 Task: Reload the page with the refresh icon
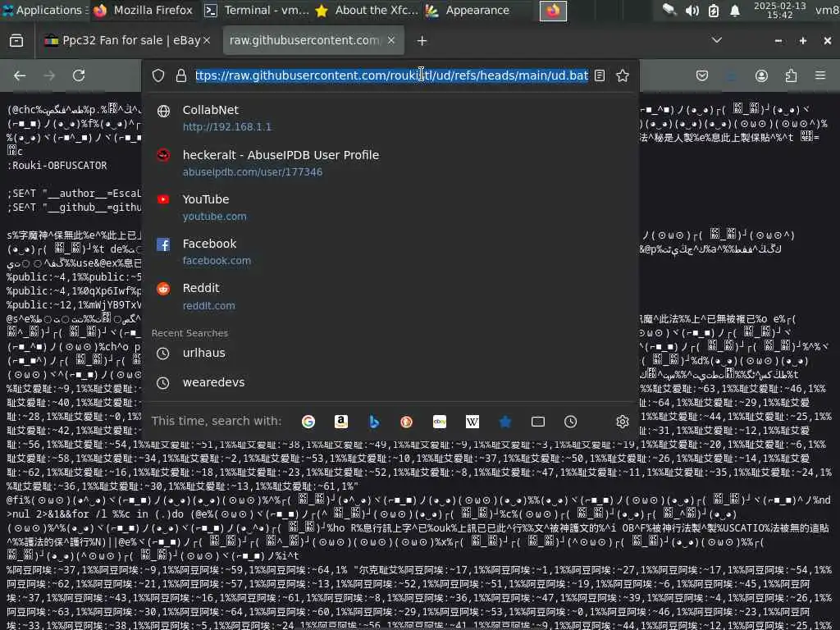(79, 75)
